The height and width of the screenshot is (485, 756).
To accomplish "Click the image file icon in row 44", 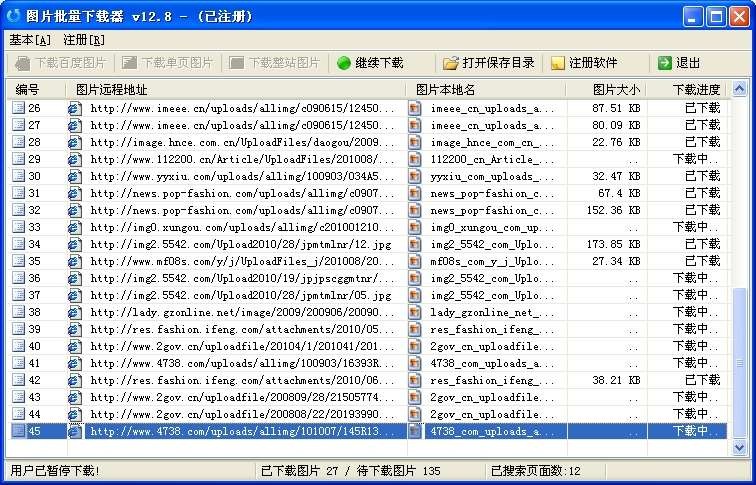I will tap(415, 414).
